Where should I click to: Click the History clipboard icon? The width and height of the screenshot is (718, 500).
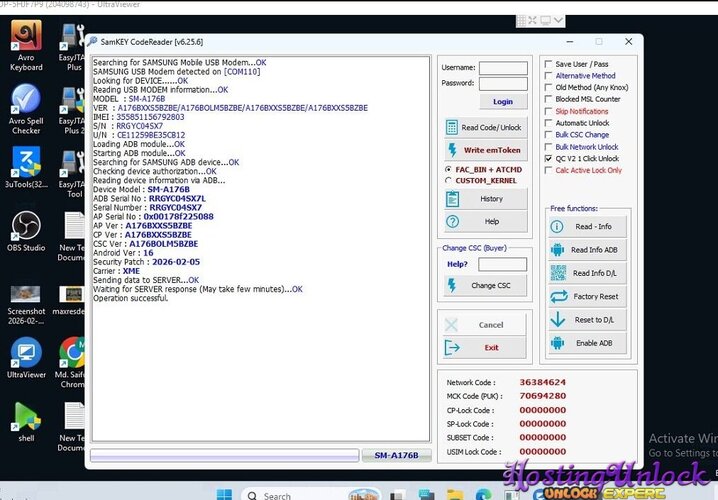click(x=452, y=199)
